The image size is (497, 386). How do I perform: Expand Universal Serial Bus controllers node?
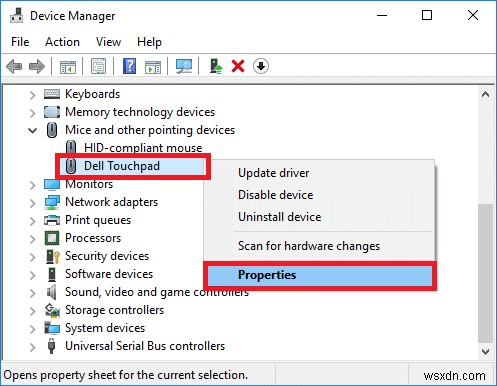click(32, 347)
